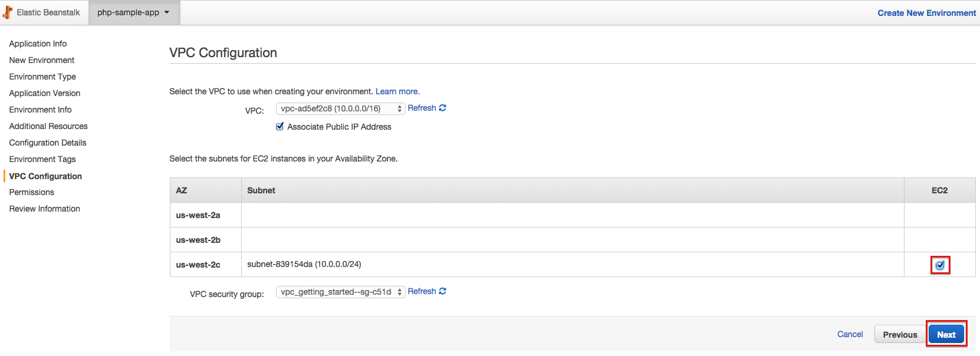Uncheck EC2 checkbox for us-west-2c subnet
Screen dimensions: 980x356
[940, 265]
